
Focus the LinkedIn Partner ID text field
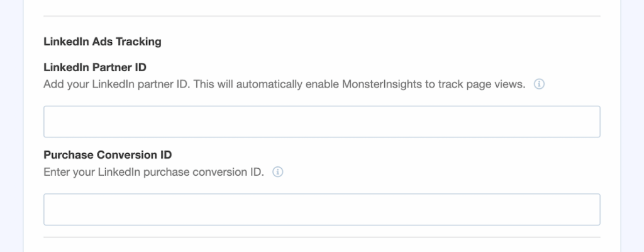pyautogui.click(x=321, y=122)
